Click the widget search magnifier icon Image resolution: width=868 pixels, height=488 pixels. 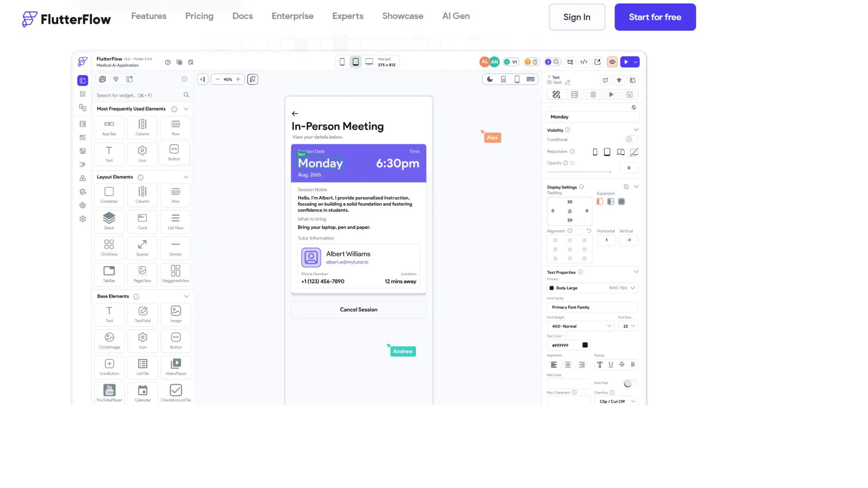[186, 95]
